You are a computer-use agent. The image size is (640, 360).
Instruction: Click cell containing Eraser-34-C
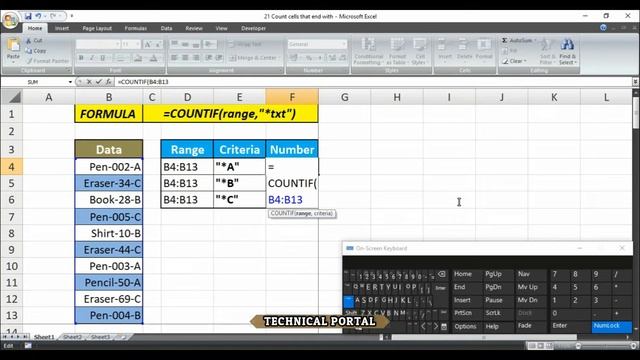[x=109, y=183]
